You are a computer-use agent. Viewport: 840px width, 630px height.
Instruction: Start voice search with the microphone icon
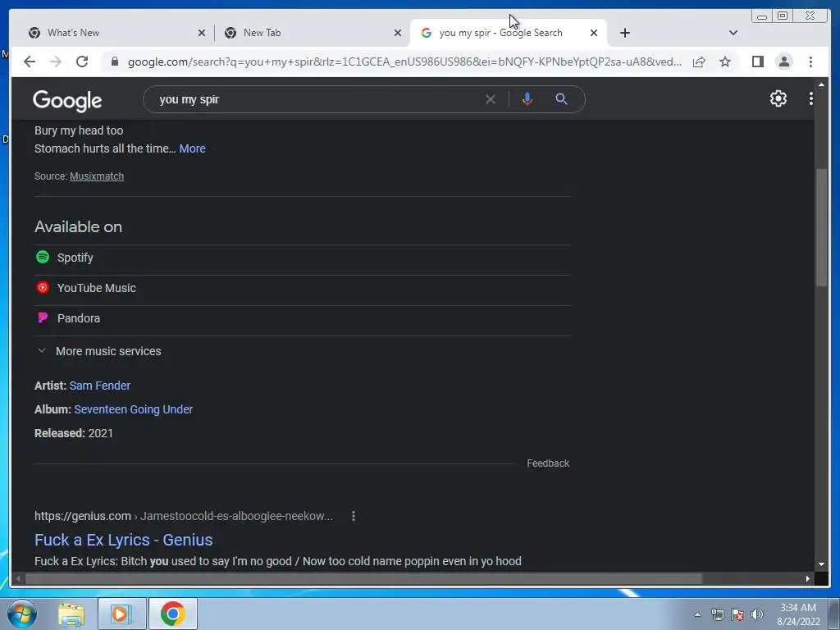point(527,99)
